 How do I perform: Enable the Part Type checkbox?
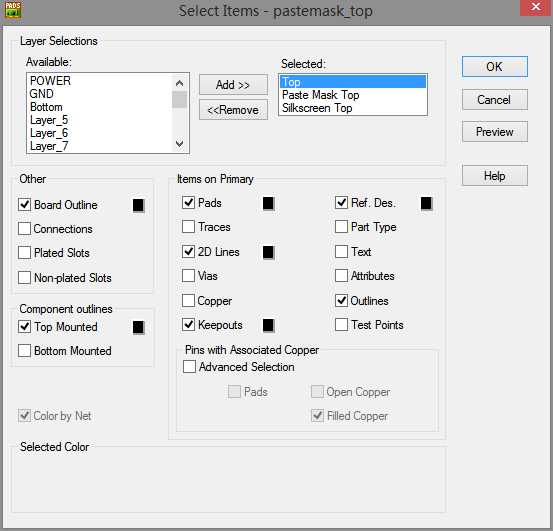click(x=341, y=226)
